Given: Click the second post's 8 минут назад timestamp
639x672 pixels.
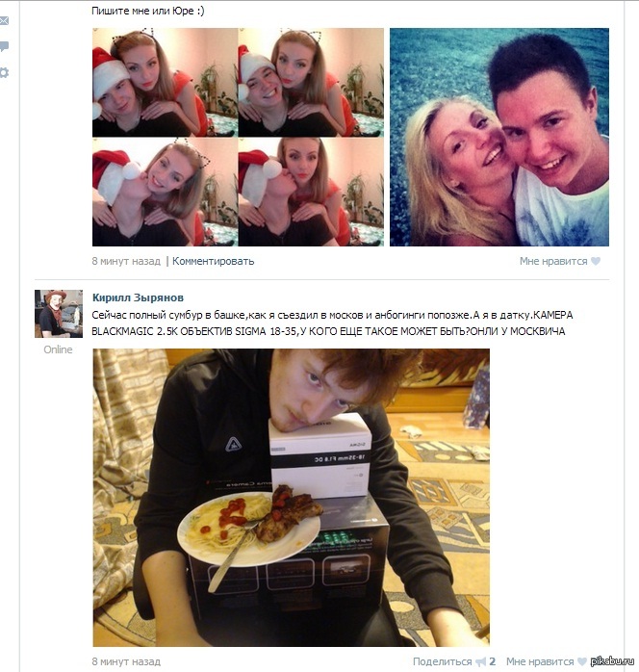Looking at the screenshot, I should click(x=126, y=661).
